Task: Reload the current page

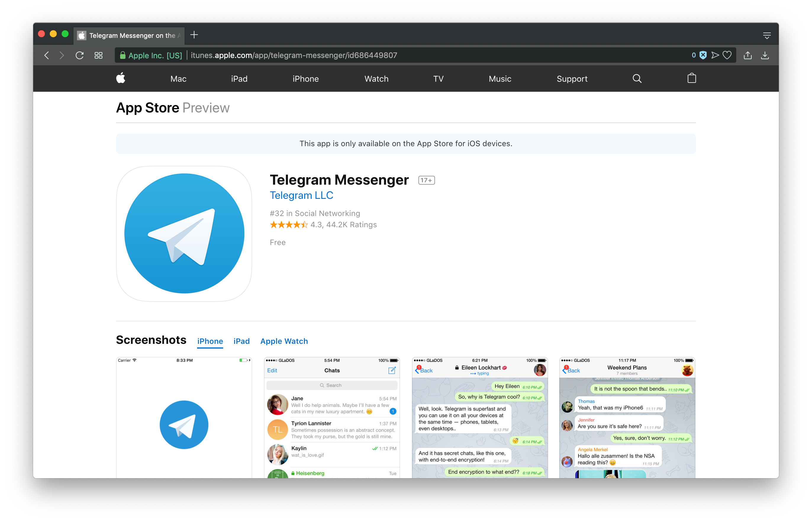Action: tap(79, 55)
